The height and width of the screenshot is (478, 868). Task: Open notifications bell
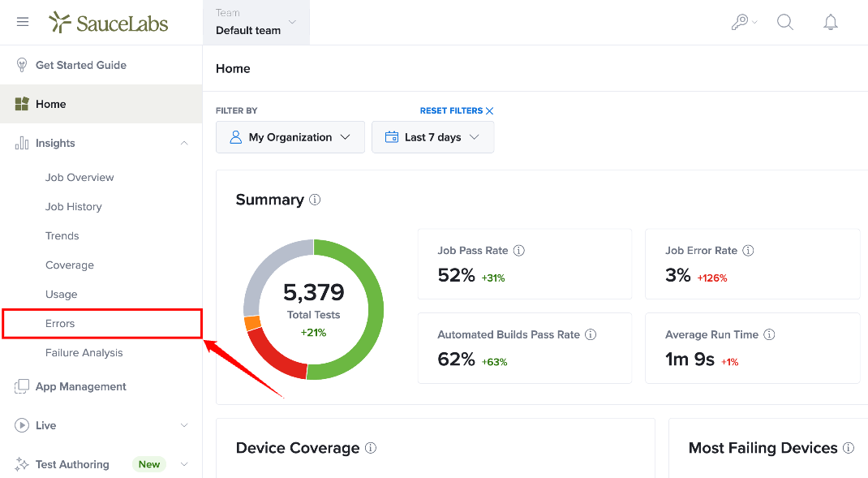(x=831, y=22)
